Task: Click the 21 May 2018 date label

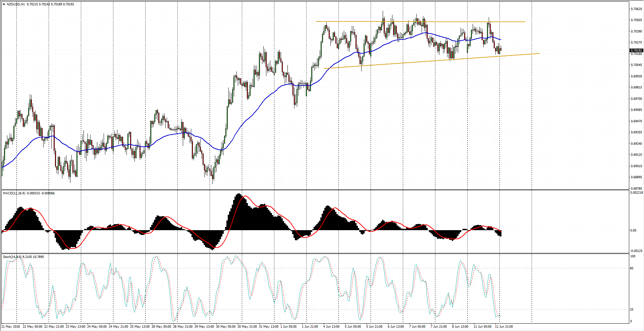Action: (11, 327)
